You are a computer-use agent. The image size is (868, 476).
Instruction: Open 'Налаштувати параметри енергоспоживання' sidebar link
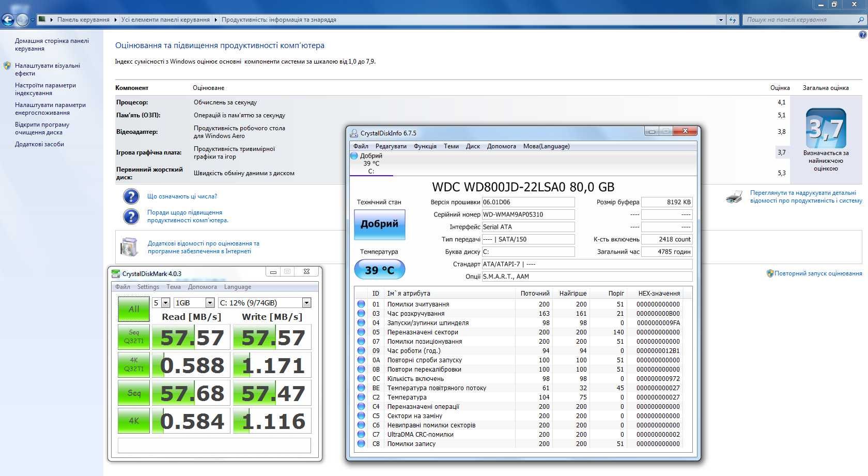[50, 109]
